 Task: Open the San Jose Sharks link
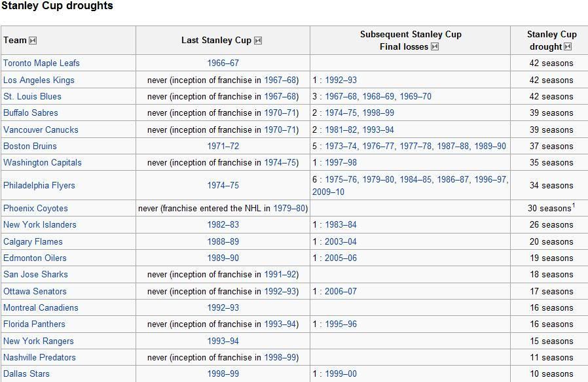35,274
